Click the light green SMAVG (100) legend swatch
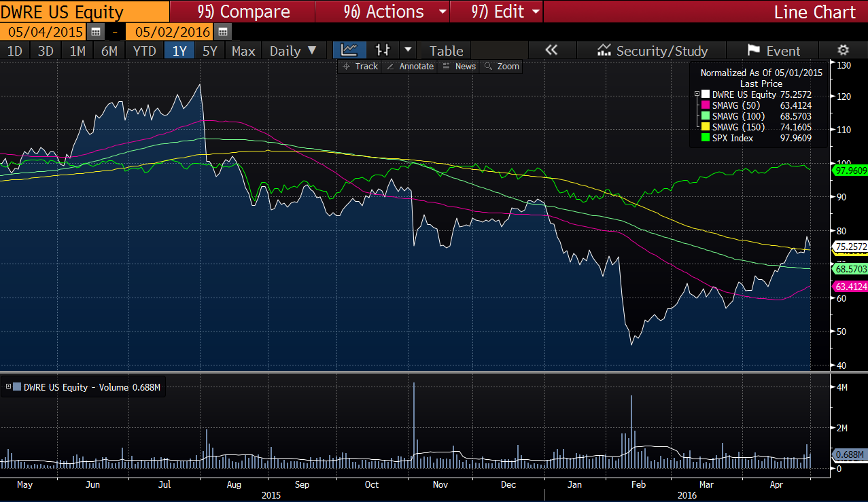Viewport: 868px width, 502px height. [706, 116]
